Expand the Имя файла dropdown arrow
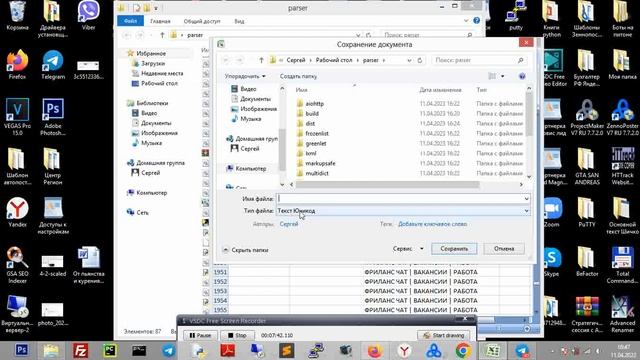640x360 pixels. (527, 199)
